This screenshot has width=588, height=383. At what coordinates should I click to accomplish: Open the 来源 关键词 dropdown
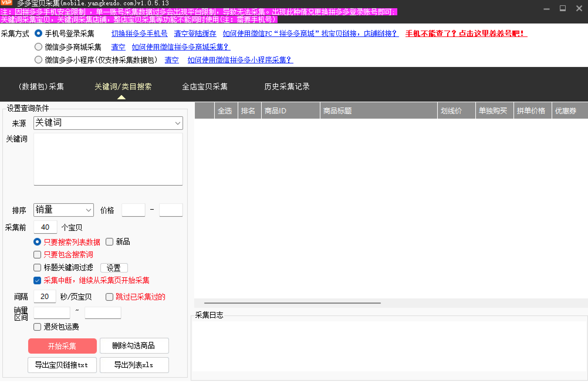point(108,123)
